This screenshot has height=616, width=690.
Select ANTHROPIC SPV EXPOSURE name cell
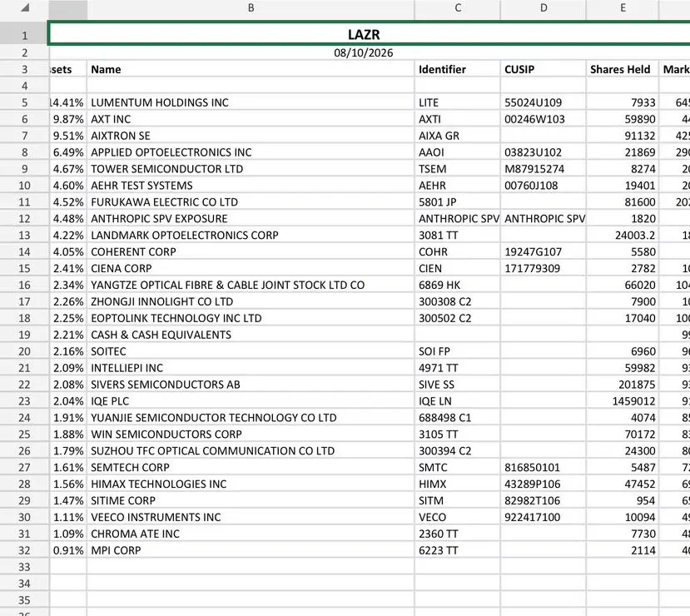coord(251,219)
